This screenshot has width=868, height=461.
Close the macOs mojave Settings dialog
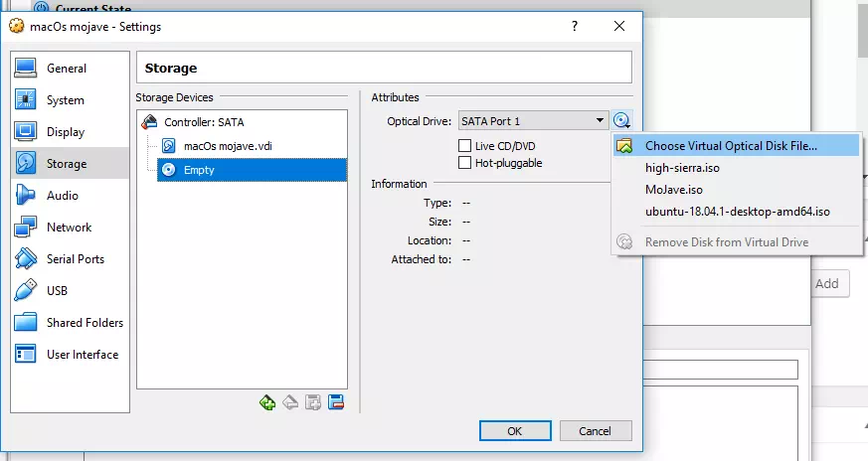tap(619, 26)
